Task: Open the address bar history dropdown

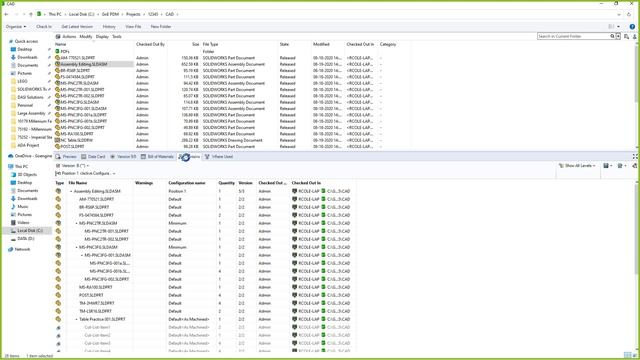Action: (619, 14)
